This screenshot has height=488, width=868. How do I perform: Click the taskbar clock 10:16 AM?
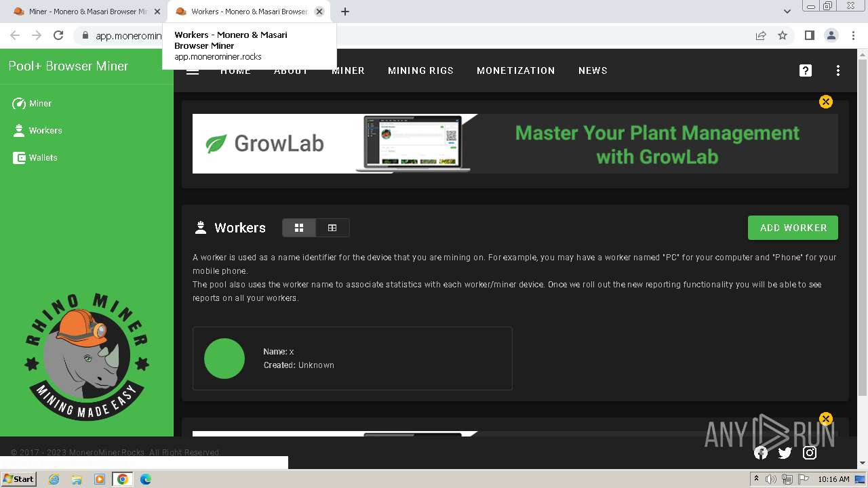coord(833,479)
